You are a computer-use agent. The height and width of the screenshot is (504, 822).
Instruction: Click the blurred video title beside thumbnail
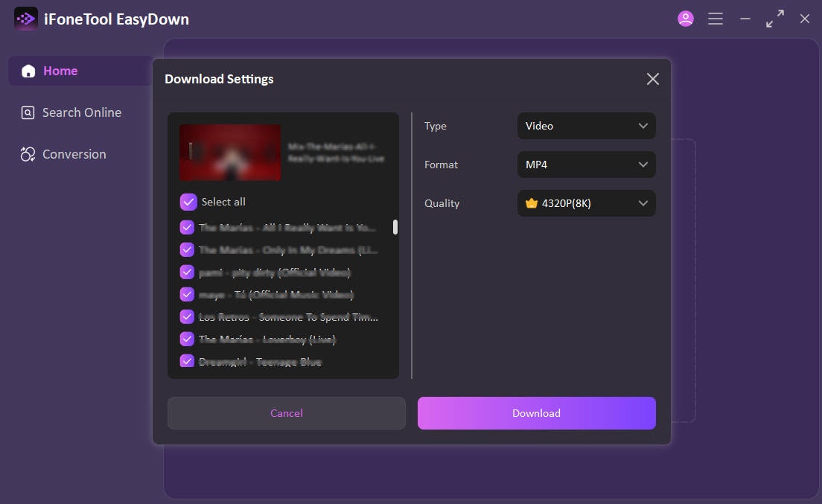(336, 153)
